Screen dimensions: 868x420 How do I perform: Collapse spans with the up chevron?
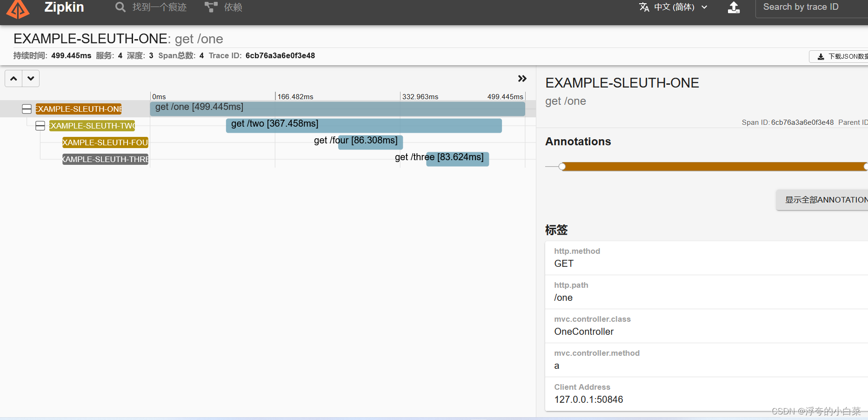pyautogui.click(x=13, y=78)
